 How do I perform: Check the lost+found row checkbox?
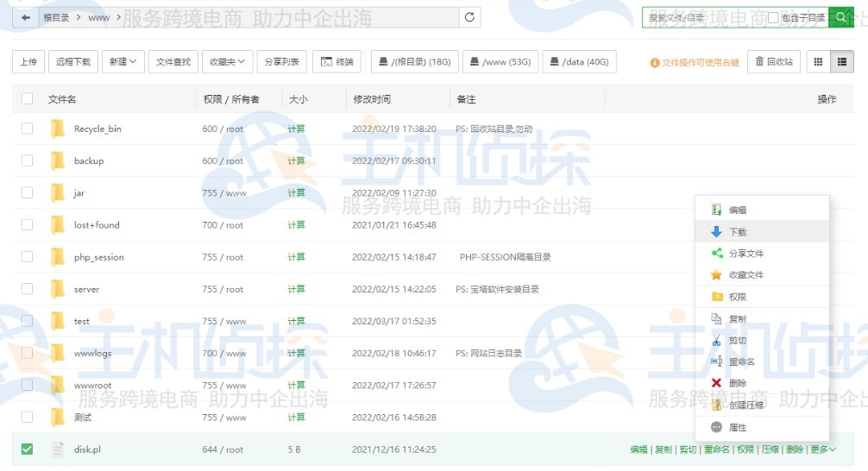[27, 224]
